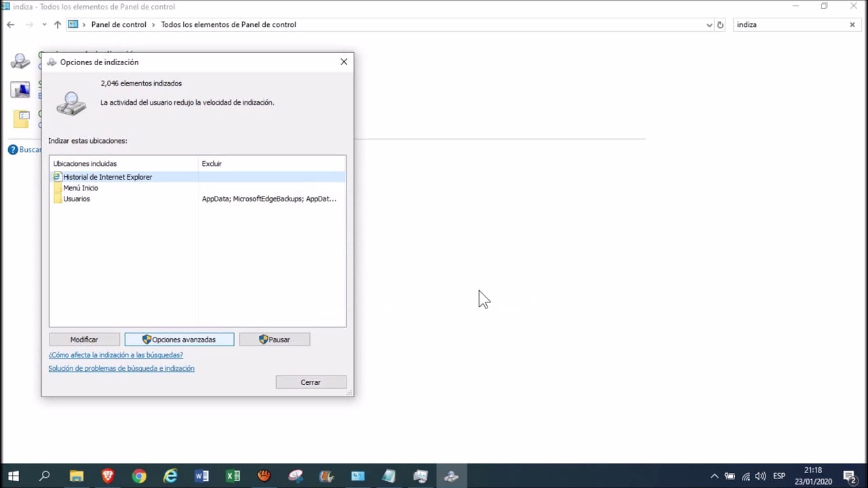
Task: Click the Control Panel icon in address bar
Action: (x=73, y=24)
